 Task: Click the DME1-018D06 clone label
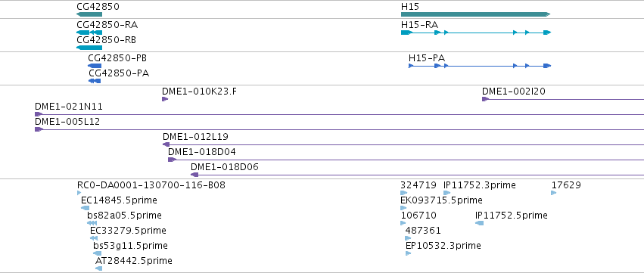click(x=225, y=167)
